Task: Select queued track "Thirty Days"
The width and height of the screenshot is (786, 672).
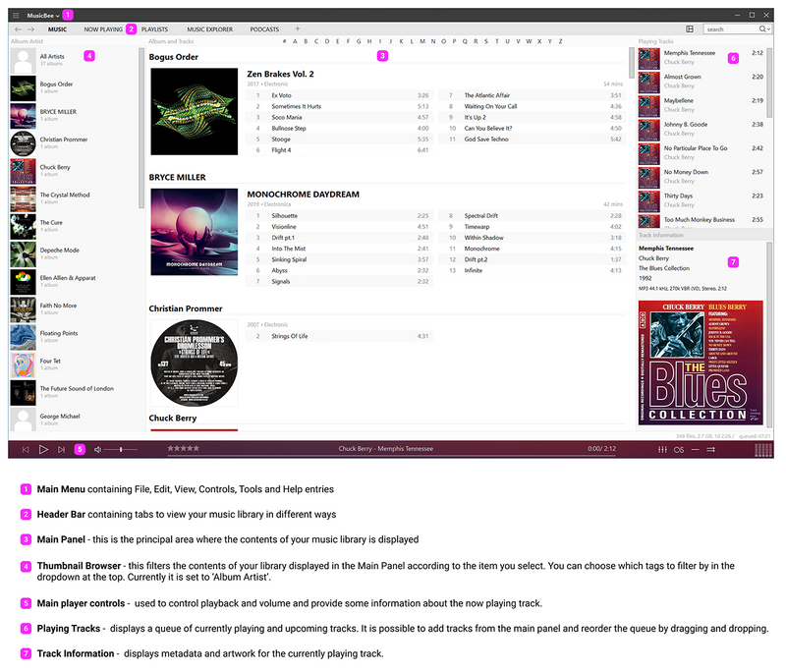Action: click(702, 200)
